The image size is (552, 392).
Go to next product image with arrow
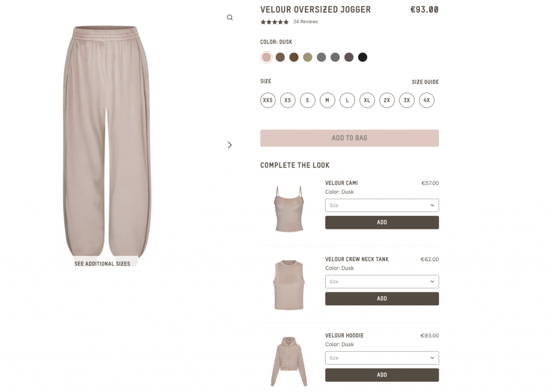click(230, 145)
